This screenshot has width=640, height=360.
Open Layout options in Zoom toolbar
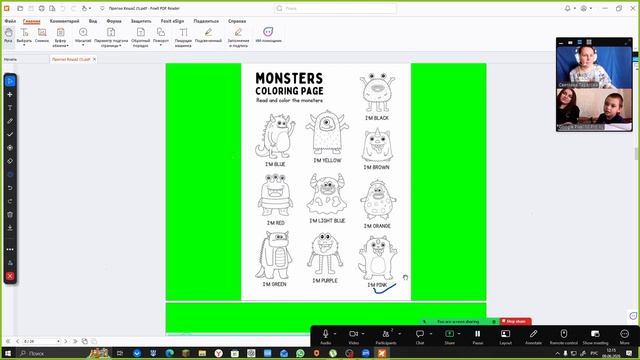pyautogui.click(x=505, y=336)
